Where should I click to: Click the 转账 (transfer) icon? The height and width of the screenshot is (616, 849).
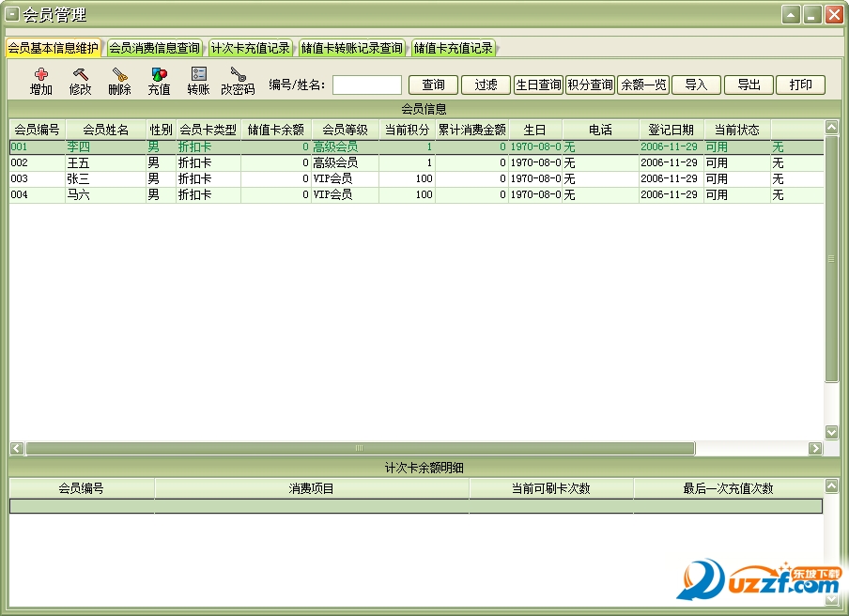[x=199, y=81]
